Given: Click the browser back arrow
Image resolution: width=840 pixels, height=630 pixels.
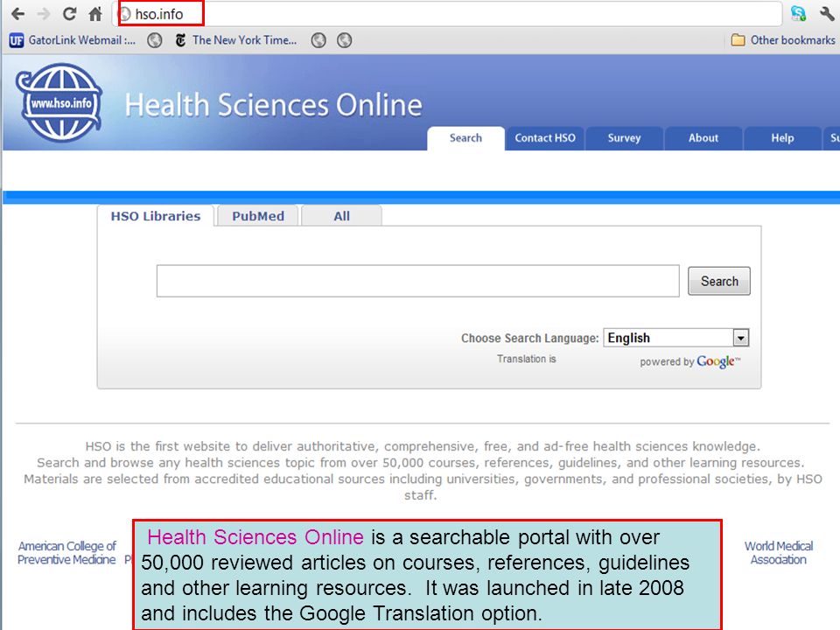Looking at the screenshot, I should [x=17, y=14].
